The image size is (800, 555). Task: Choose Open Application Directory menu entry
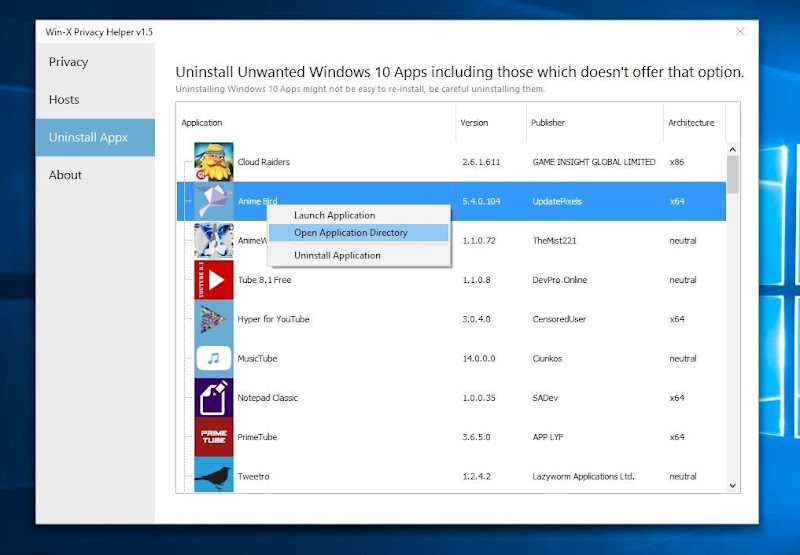[x=358, y=233]
